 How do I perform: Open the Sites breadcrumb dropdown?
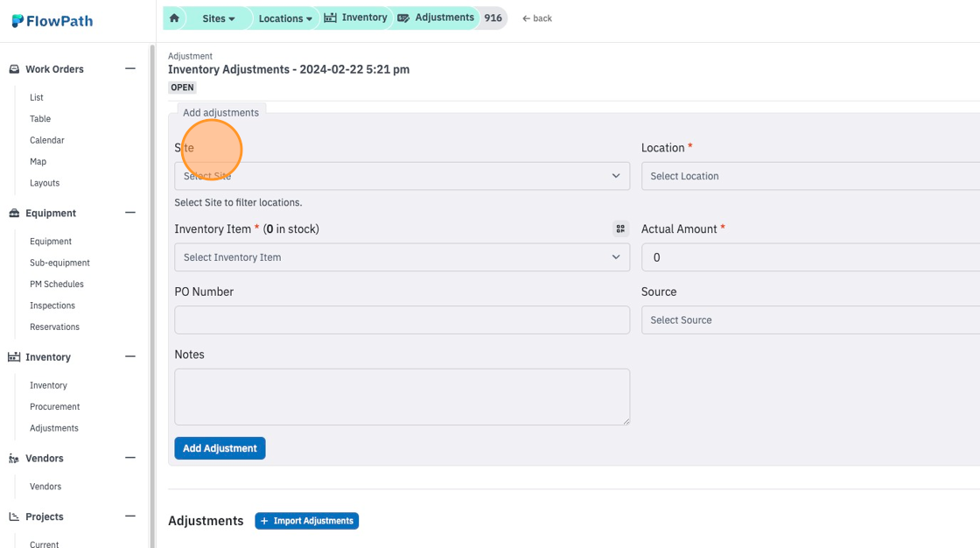(x=218, y=18)
